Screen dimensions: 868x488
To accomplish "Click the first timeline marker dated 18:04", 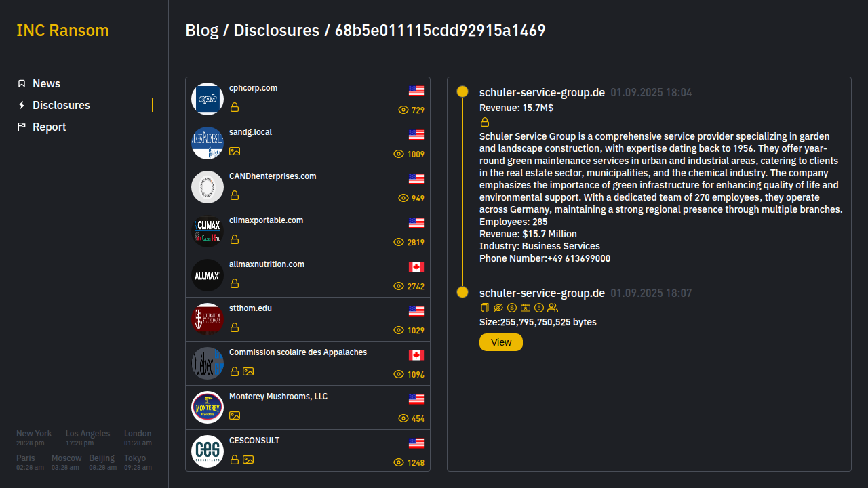I will point(462,91).
